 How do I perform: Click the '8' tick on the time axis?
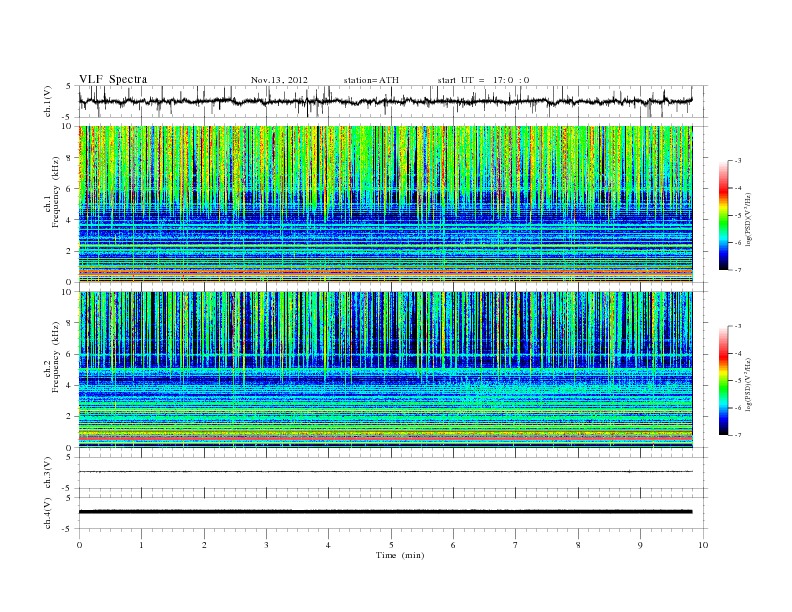click(x=578, y=545)
